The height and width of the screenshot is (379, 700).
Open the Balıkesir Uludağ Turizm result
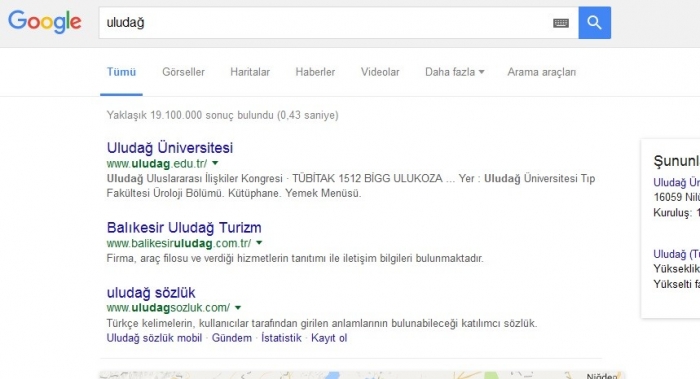click(184, 228)
